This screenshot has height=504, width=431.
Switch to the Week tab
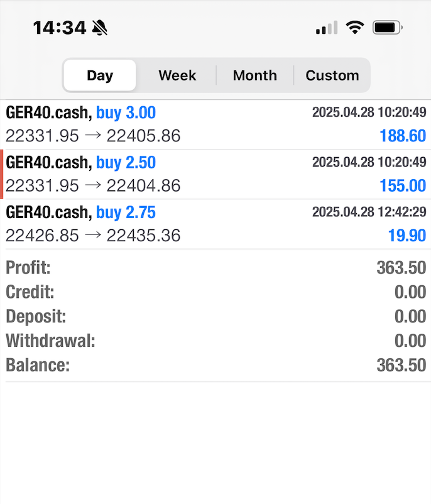tap(177, 75)
